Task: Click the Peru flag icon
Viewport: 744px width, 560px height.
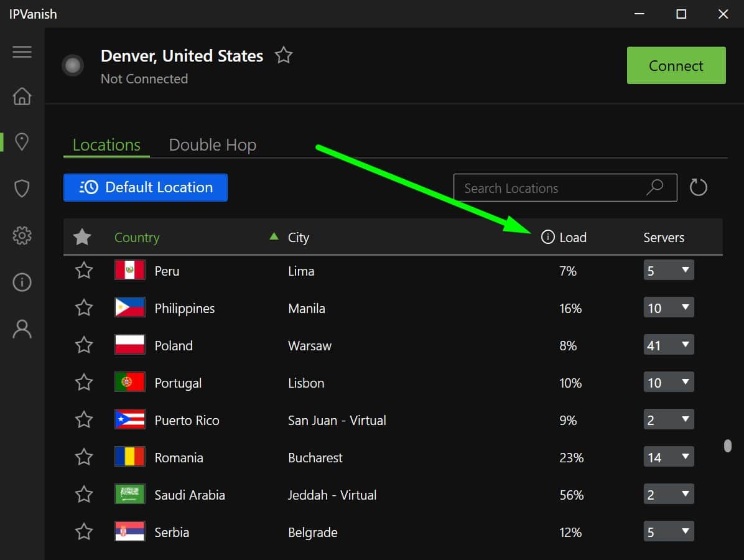Action: point(129,270)
